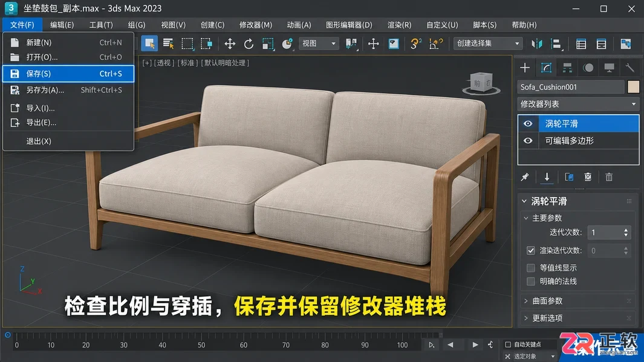This screenshot has width=644, height=362.
Task: Toggle Select and Manipulate icon
Action: 373,44
